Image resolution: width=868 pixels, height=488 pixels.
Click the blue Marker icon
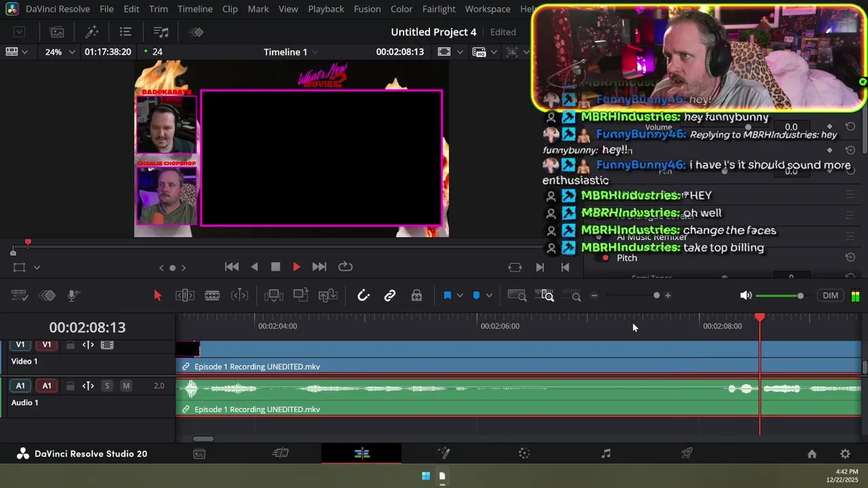tap(476, 296)
